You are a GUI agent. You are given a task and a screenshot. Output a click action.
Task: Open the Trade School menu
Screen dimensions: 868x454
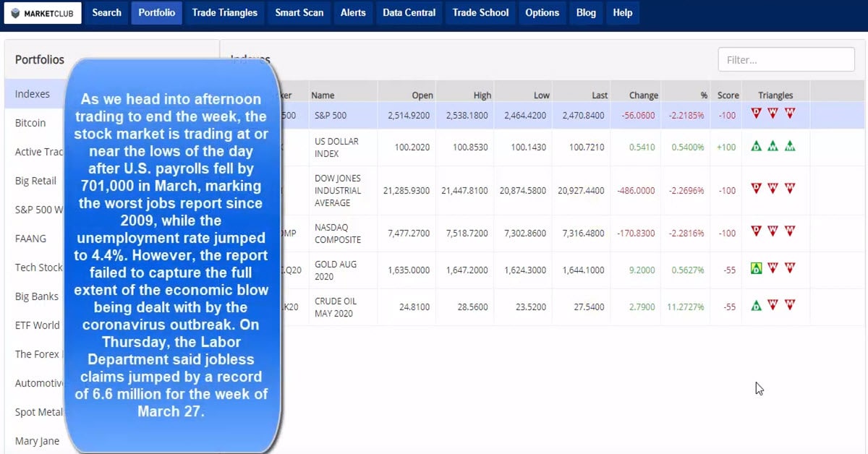click(x=481, y=13)
